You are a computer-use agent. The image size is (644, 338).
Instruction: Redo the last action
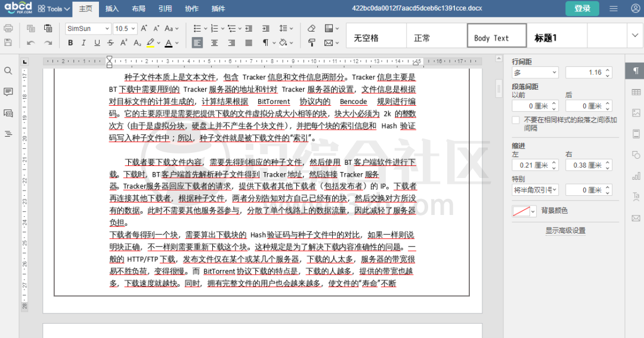click(x=48, y=43)
